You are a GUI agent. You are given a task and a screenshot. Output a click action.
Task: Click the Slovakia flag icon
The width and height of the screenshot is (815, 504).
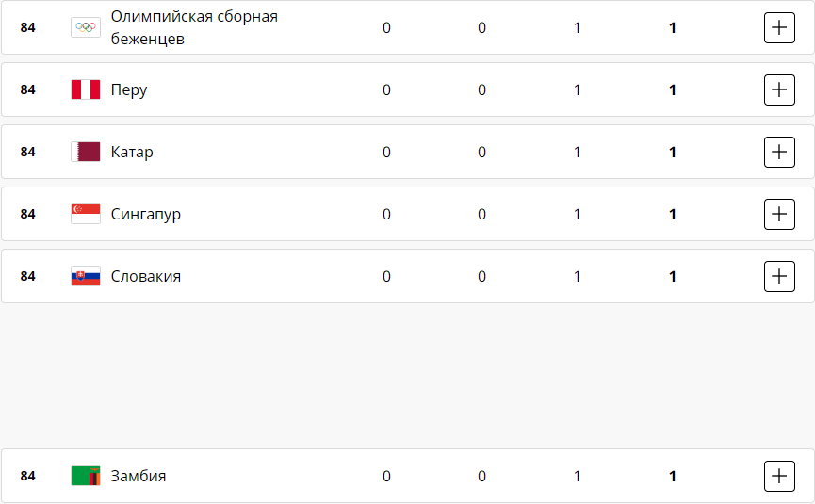tap(86, 277)
